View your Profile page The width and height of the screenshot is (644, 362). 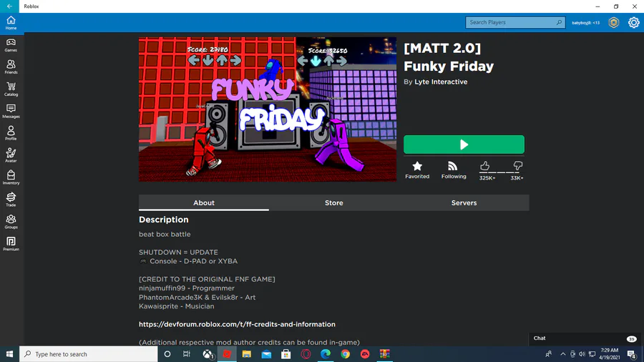pos(11,133)
